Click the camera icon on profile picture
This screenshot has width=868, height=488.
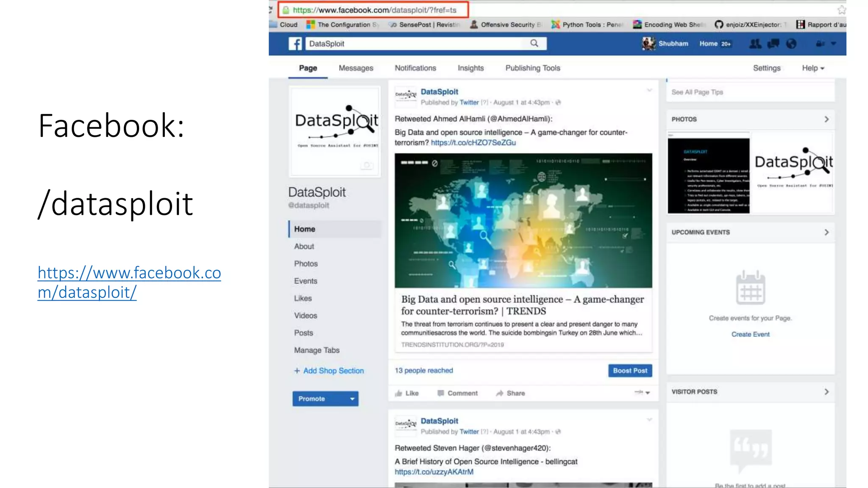pos(367,165)
